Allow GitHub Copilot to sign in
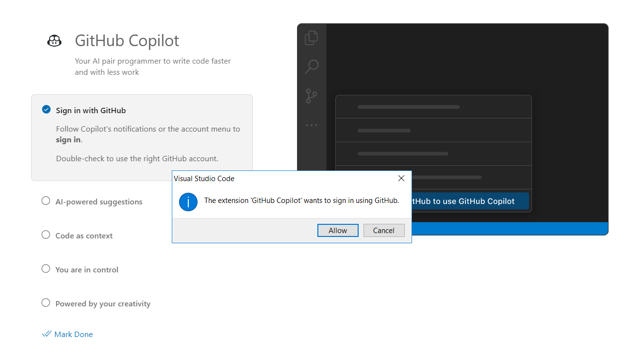The image size is (644, 353). pos(338,231)
